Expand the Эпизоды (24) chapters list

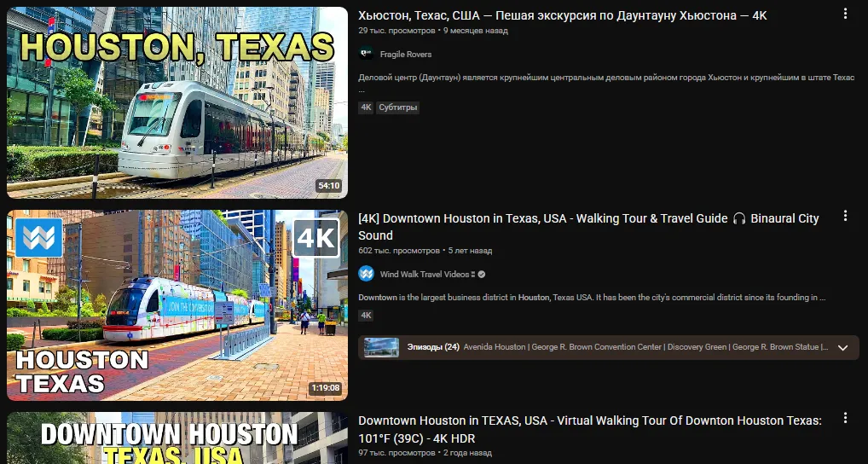tap(842, 348)
